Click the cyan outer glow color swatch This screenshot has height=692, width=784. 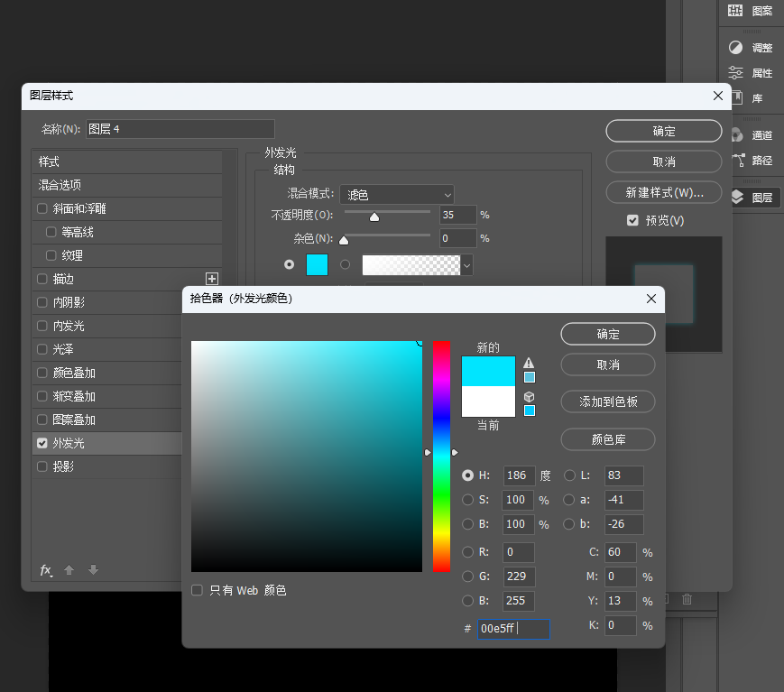pyautogui.click(x=317, y=264)
